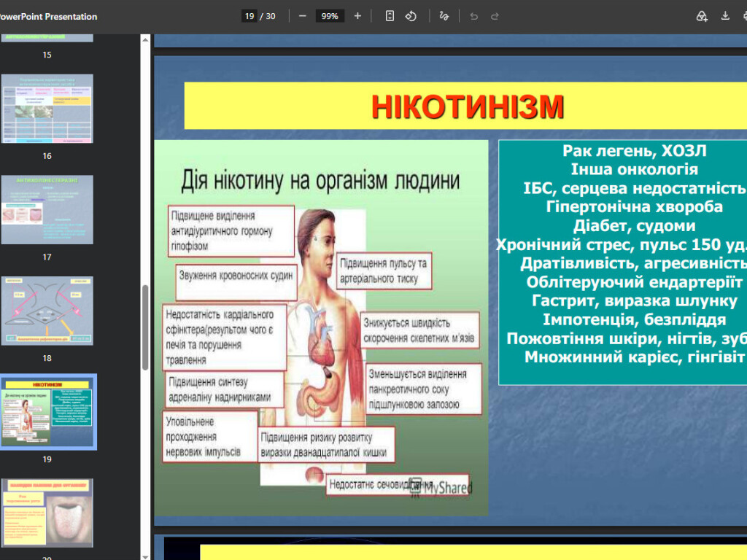Click the 'Гастрит, виразка шлунку' line

point(634,300)
